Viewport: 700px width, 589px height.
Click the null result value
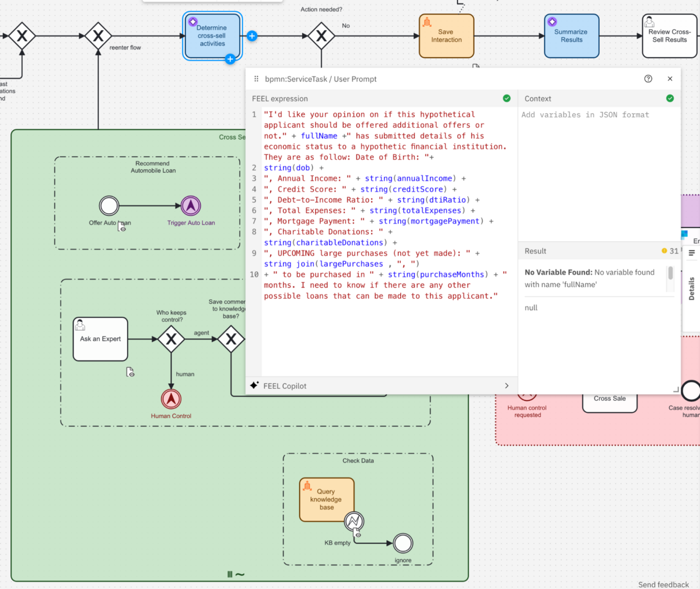pyautogui.click(x=531, y=308)
